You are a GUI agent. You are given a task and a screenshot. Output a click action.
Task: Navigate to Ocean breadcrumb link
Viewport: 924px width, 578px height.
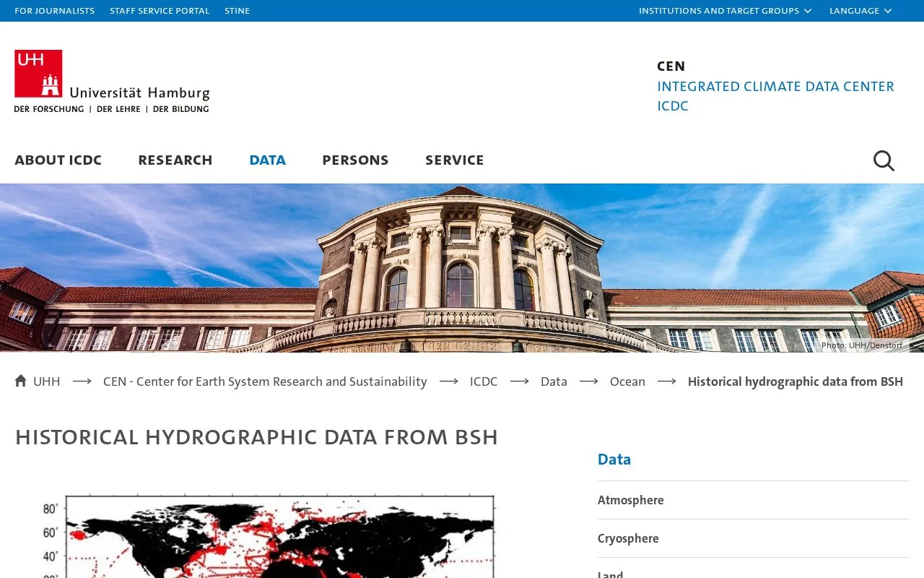click(627, 381)
